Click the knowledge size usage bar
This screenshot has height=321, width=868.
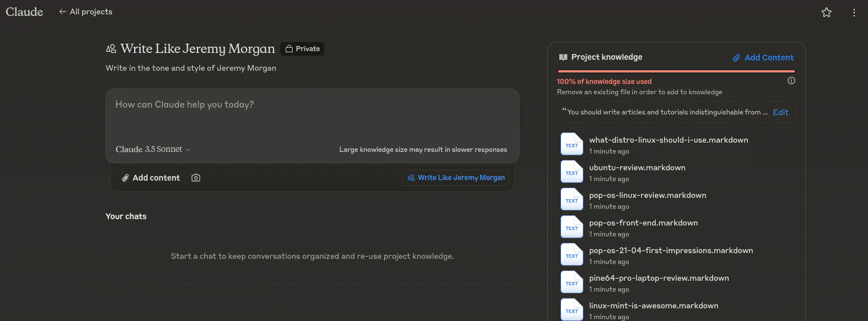676,71
